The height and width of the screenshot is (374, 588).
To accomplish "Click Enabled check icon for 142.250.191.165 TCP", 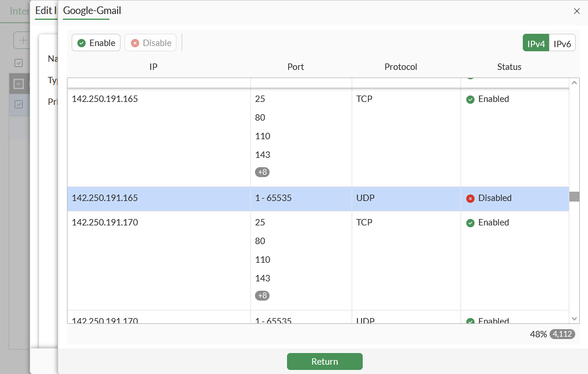I will [x=470, y=100].
